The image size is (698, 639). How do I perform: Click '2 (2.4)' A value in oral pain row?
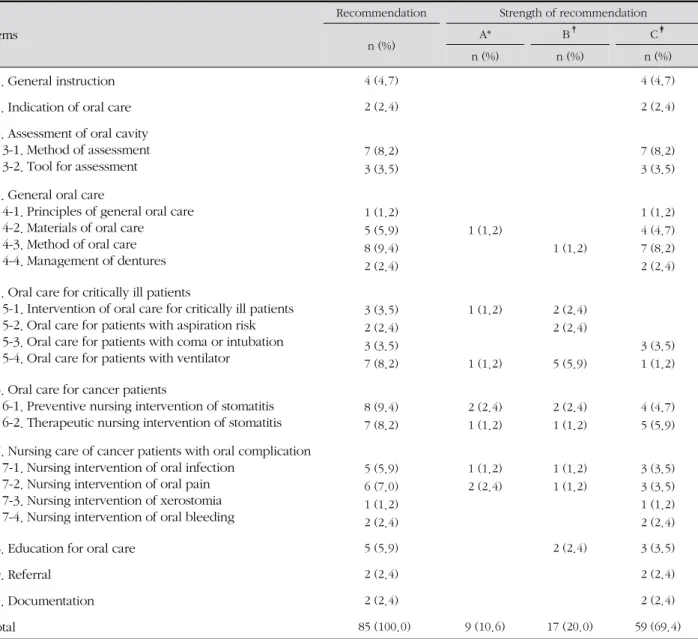[x=485, y=486]
